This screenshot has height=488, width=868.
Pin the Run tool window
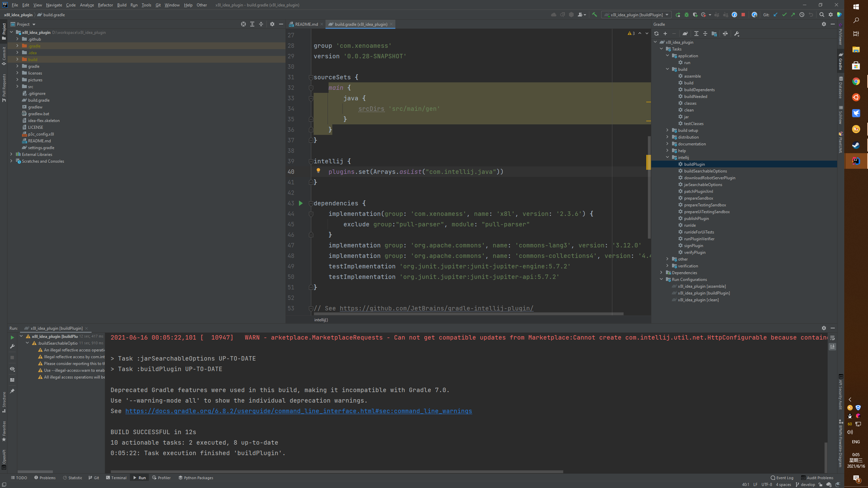12,391
